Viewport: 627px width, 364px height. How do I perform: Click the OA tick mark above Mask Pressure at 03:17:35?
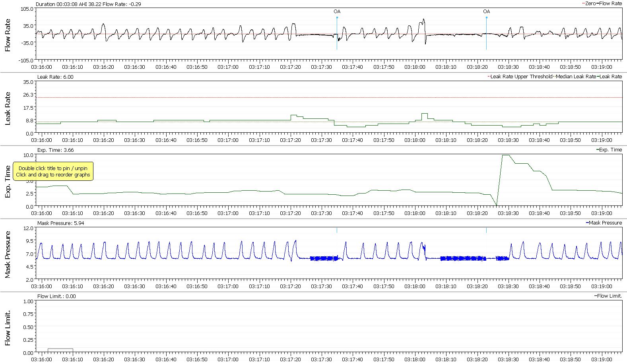pyautogui.click(x=337, y=230)
